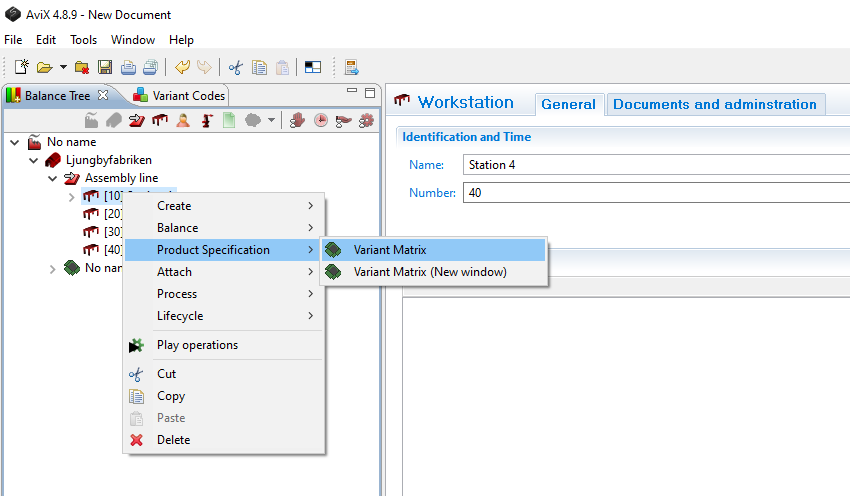Click the Undo arrow in toolbar
The image size is (850, 496).
(x=181, y=68)
